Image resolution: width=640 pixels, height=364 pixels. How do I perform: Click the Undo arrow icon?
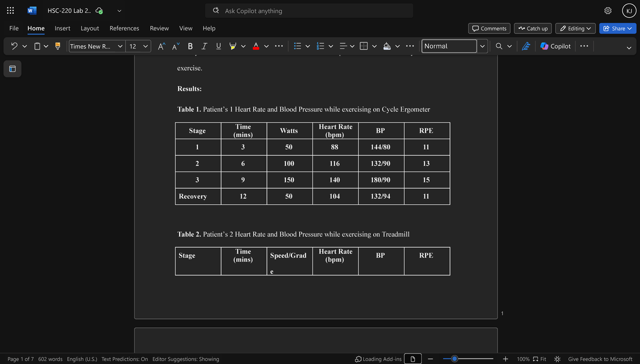14,46
